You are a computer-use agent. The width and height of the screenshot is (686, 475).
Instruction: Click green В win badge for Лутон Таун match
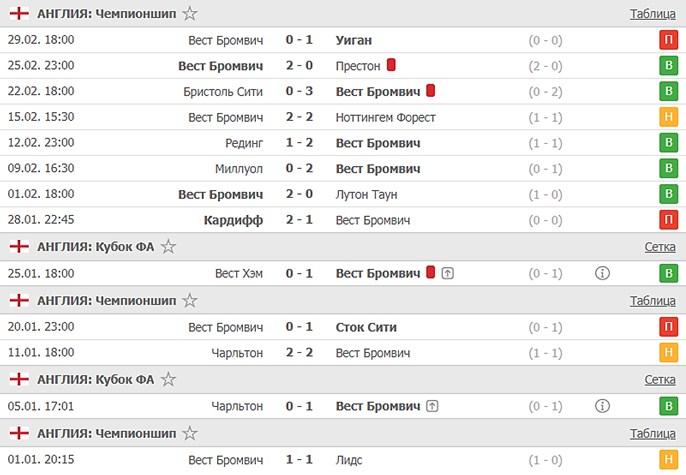pyautogui.click(x=666, y=194)
